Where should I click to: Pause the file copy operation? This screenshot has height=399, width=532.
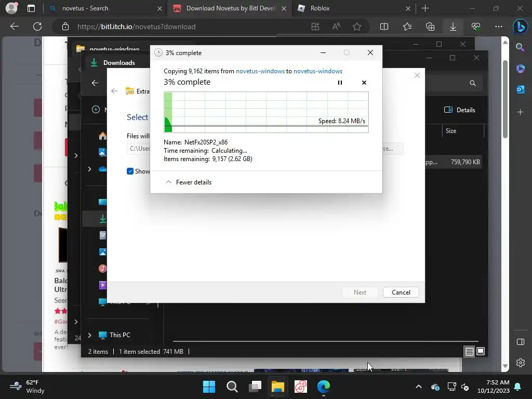click(x=340, y=83)
